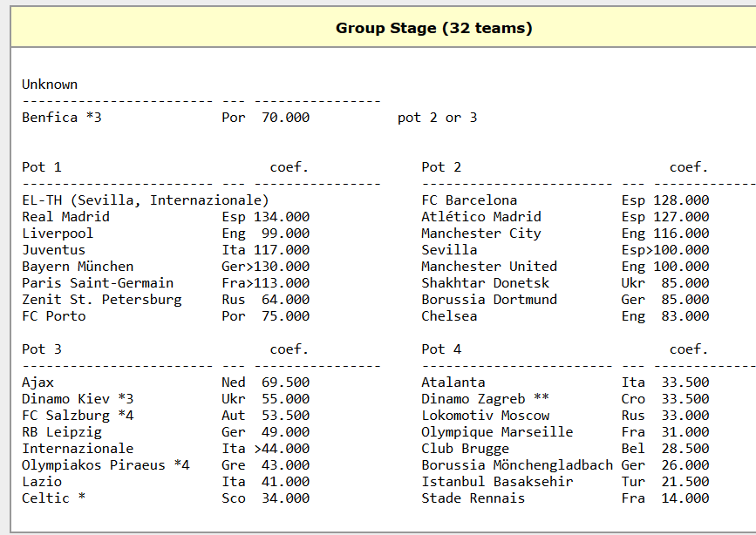
Task: Select Ajax's 69.500 coefficient
Action: [x=285, y=383]
